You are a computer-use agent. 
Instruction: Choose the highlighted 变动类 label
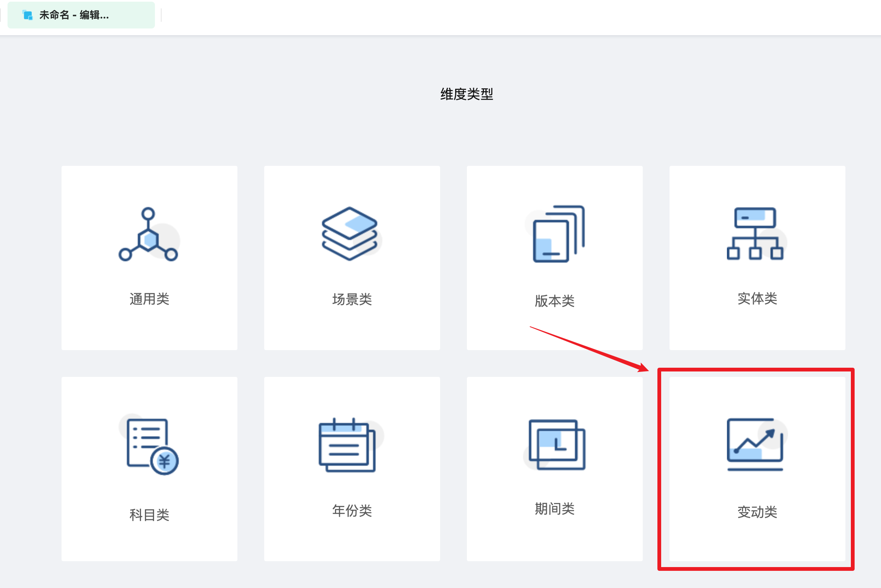point(757,512)
